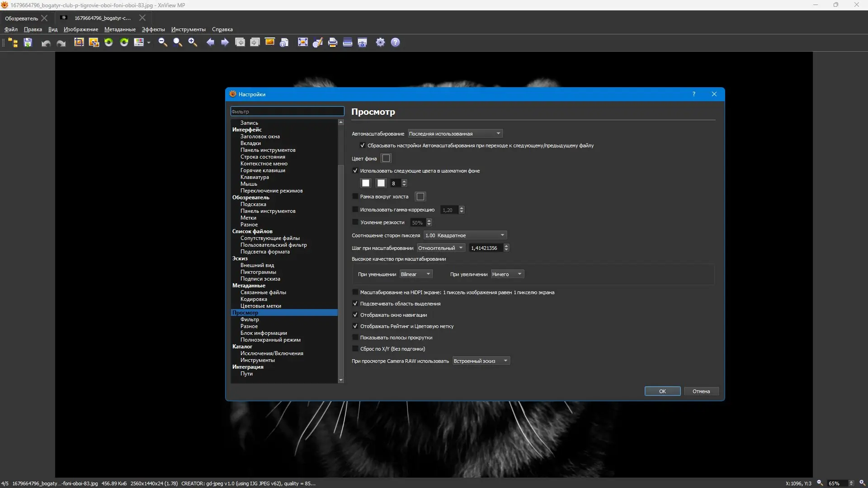Open the pixel aspect ratio dropdown
Screen dimensions: 868x488
465,235
